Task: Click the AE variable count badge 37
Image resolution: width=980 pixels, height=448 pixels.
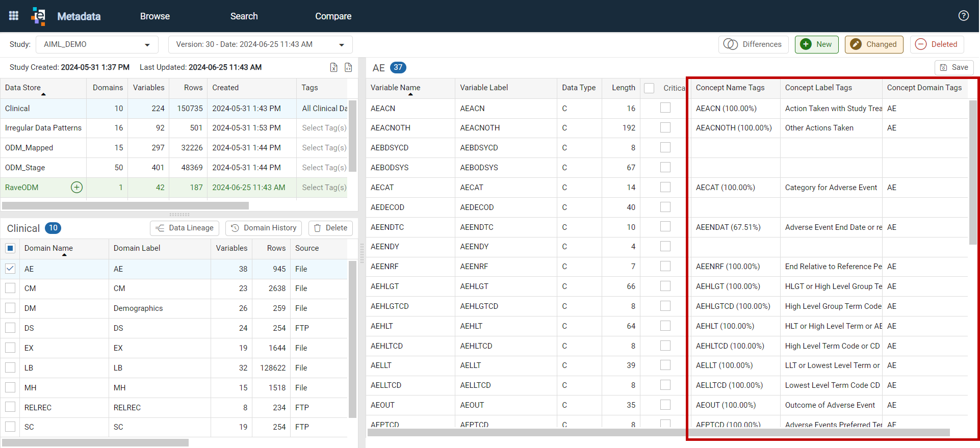Action: point(398,67)
